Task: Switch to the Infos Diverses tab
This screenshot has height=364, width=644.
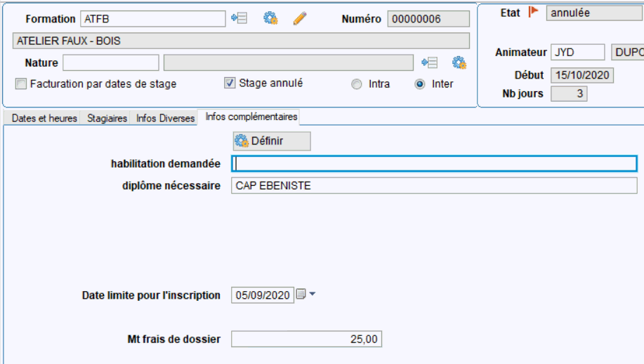Action: [x=165, y=119]
